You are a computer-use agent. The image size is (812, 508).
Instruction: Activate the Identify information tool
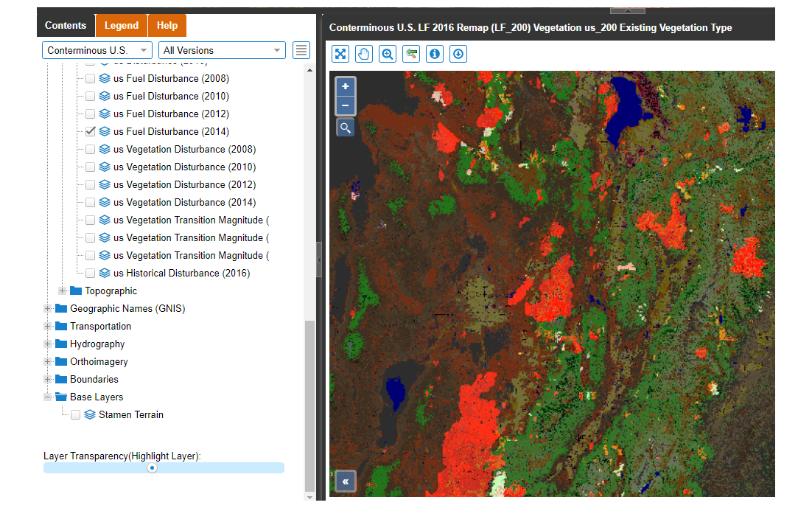click(434, 54)
